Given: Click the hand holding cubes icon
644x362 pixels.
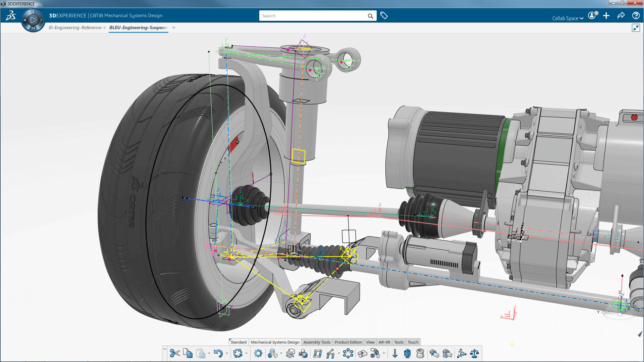Looking at the screenshot, I should [375, 353].
